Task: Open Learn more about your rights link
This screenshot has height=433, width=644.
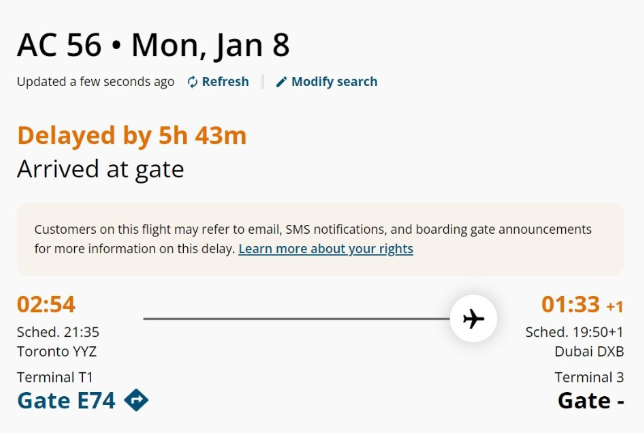Action: point(325,248)
